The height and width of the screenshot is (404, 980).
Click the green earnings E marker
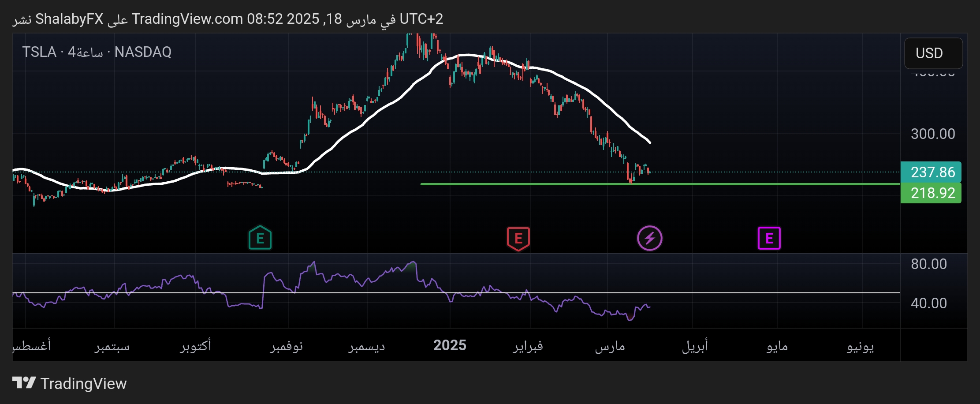[x=260, y=238]
